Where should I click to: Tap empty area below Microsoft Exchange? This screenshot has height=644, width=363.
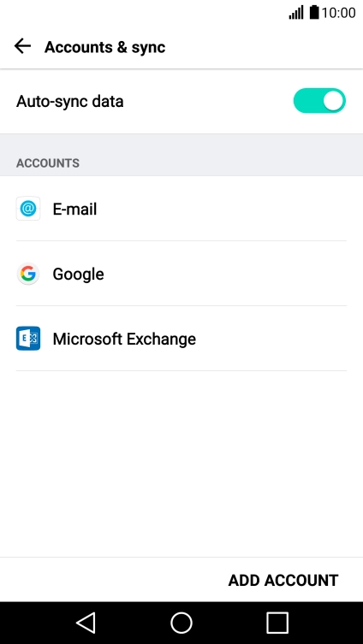point(181,464)
